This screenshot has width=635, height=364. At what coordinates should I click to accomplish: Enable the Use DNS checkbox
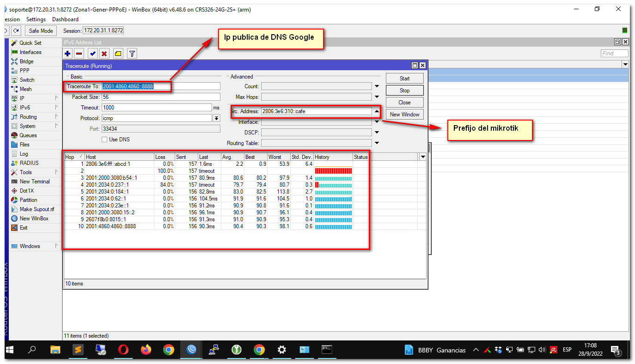click(104, 140)
